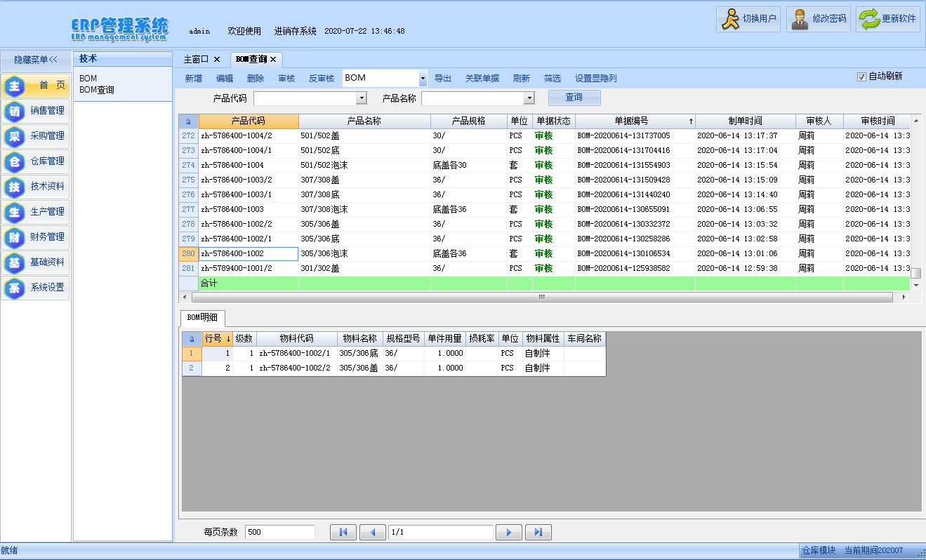Click 设置显隐列 in the toolbar
The image size is (926, 560).
(596, 79)
